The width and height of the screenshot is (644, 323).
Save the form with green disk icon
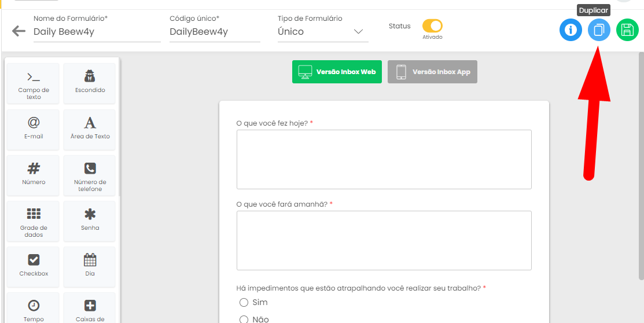[x=627, y=30]
